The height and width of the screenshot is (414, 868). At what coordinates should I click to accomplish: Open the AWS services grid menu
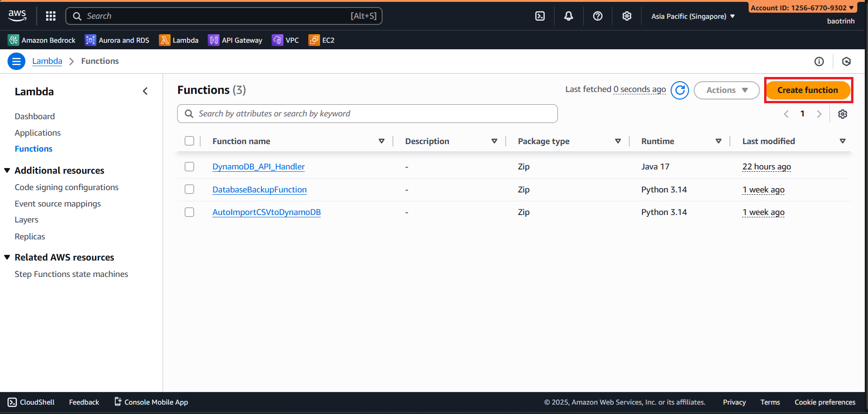click(x=51, y=16)
